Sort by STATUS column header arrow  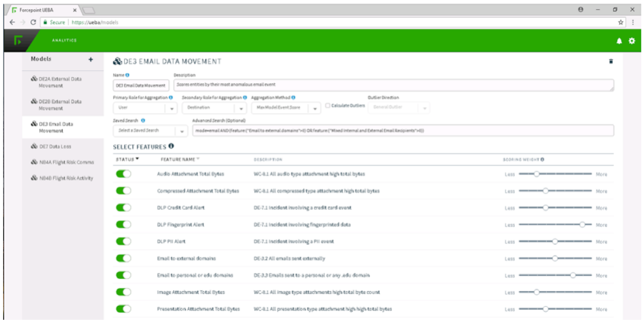pyautogui.click(x=138, y=159)
